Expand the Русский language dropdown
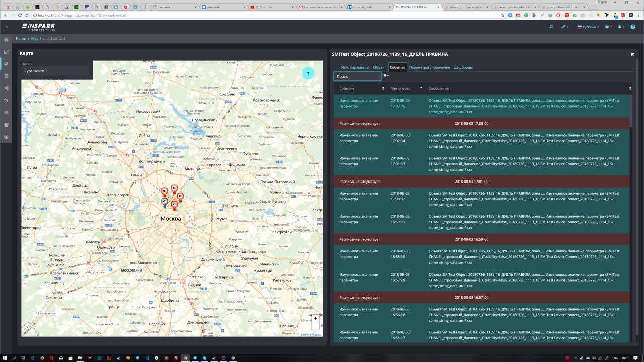This screenshot has height=362, width=644. (x=588, y=27)
